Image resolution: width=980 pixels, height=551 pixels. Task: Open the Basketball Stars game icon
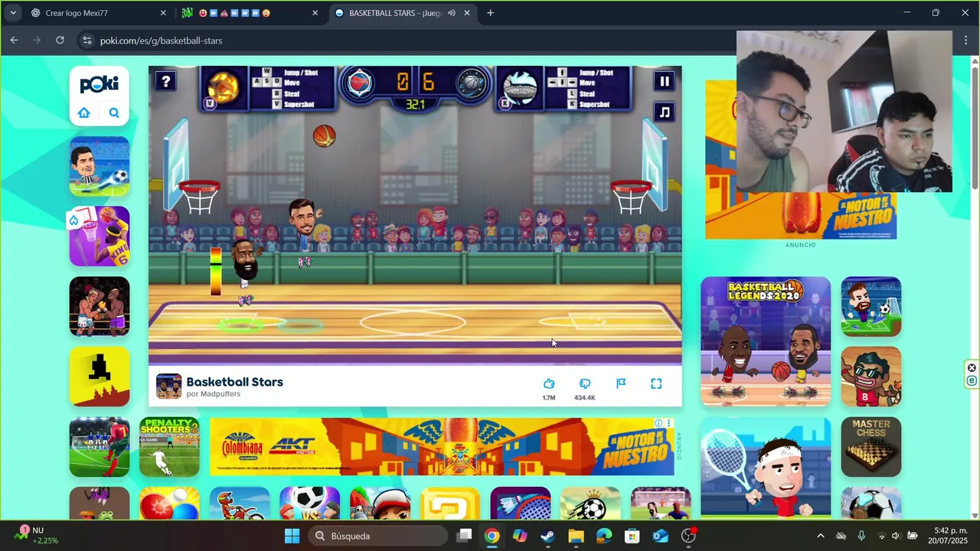point(168,386)
